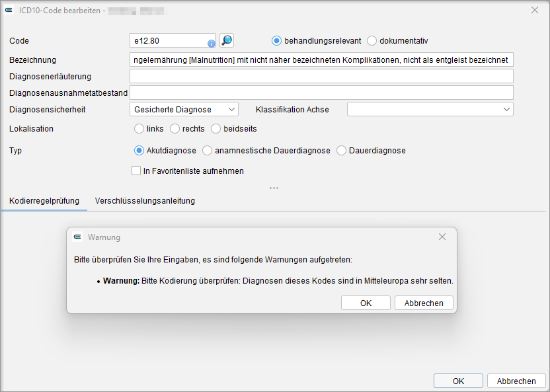The image size is (550, 392).
Task: Open the Diagnosensicherheit dropdown
Action: [184, 109]
